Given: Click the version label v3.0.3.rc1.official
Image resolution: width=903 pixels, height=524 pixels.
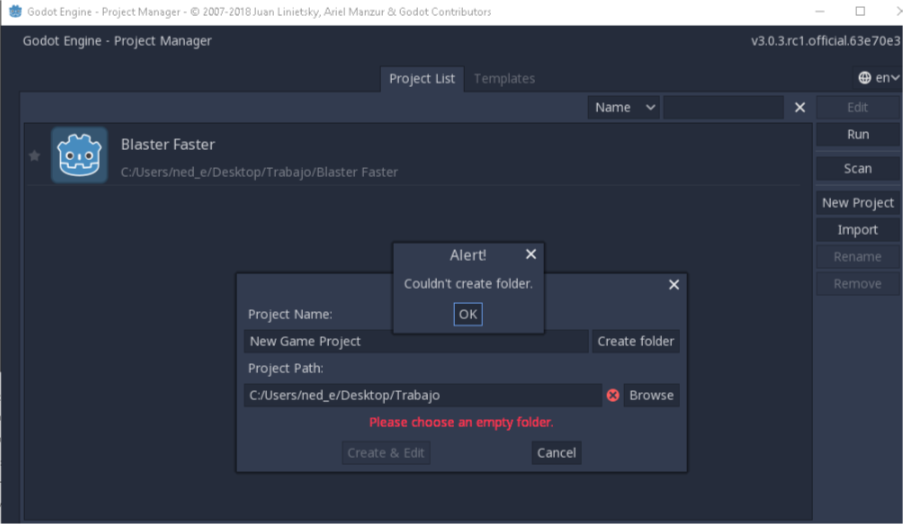Looking at the screenshot, I should click(825, 41).
